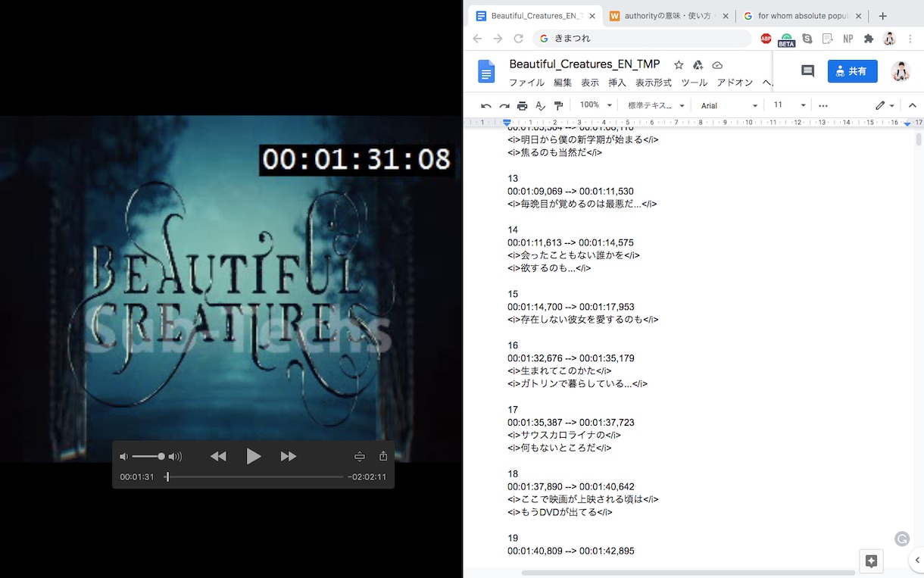This screenshot has width=924, height=578.
Task: Click the subtitle/track selector icon in player
Action: tap(360, 456)
